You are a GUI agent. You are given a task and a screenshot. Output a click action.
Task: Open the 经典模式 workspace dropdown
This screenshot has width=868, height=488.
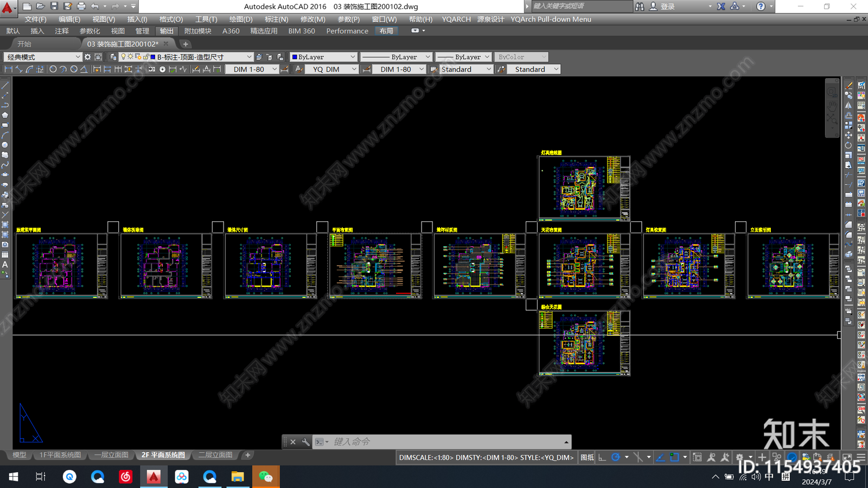[x=42, y=57]
